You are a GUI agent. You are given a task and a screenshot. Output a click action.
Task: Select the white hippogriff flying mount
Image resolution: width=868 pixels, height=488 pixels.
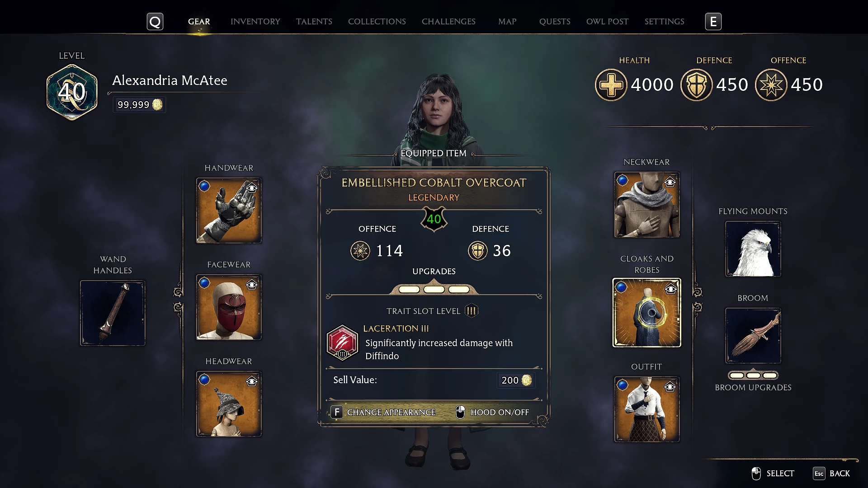point(753,249)
